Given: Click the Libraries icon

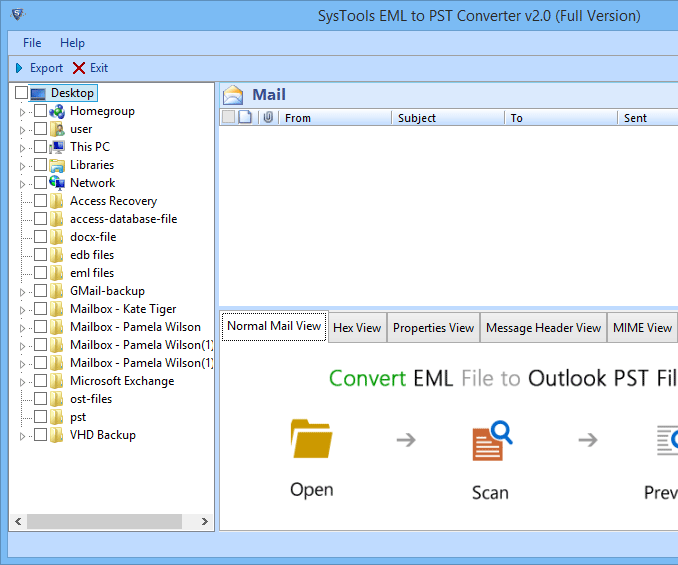Looking at the screenshot, I should click(57, 165).
